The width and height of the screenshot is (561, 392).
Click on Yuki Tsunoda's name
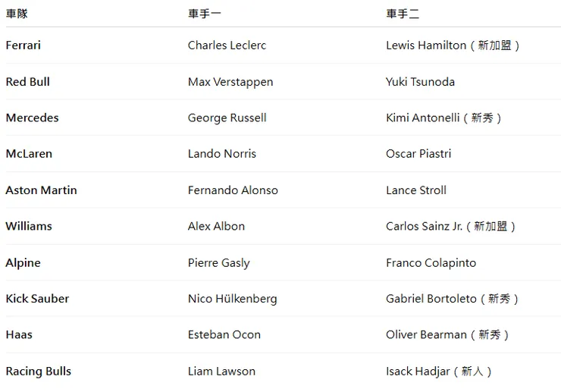click(x=420, y=82)
